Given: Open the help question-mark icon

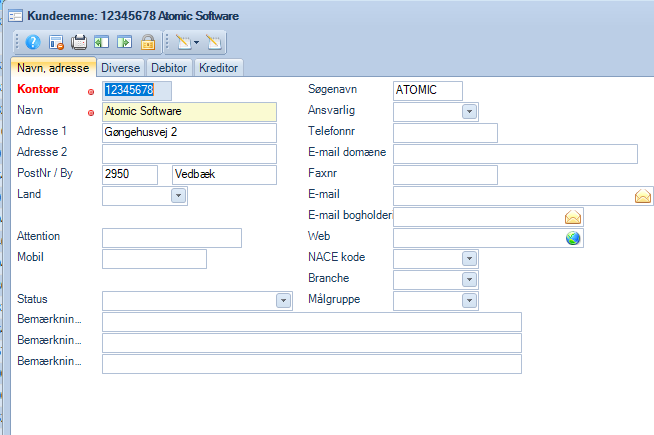Looking at the screenshot, I should click(x=33, y=42).
